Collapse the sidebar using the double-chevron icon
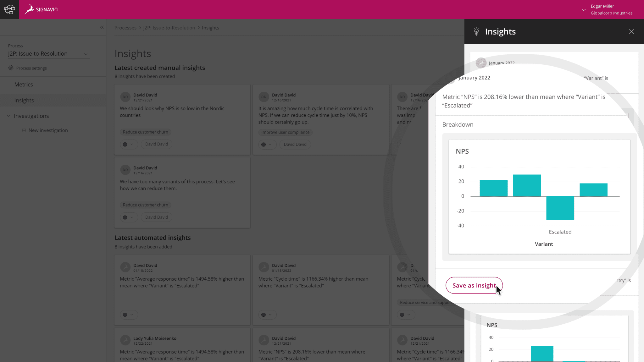Viewport: 644px width, 362px height. point(102,27)
